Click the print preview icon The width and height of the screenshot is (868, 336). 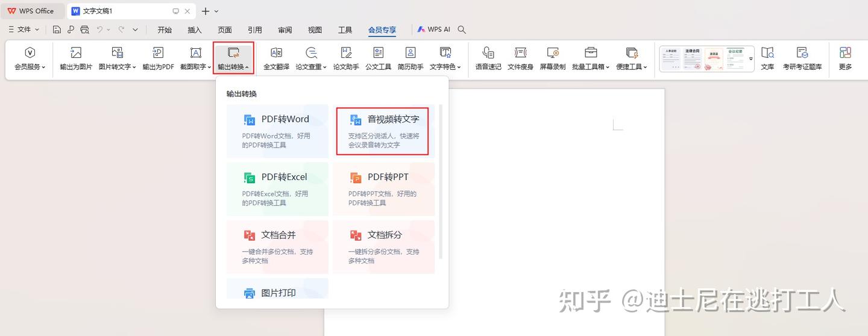point(85,30)
